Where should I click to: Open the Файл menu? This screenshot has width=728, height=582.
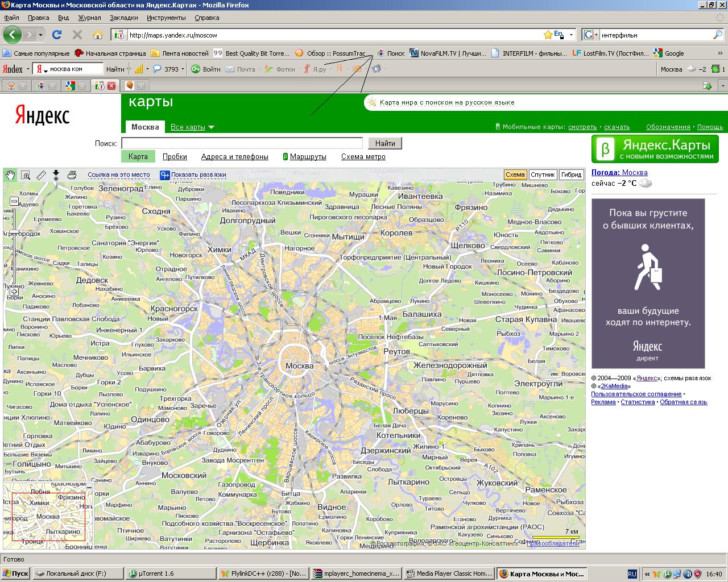tap(11, 18)
